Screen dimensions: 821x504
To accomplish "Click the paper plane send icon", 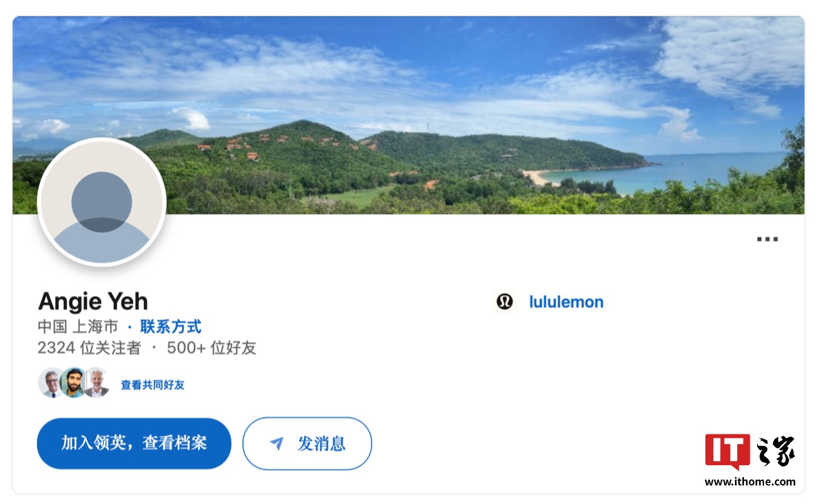I will (277, 443).
